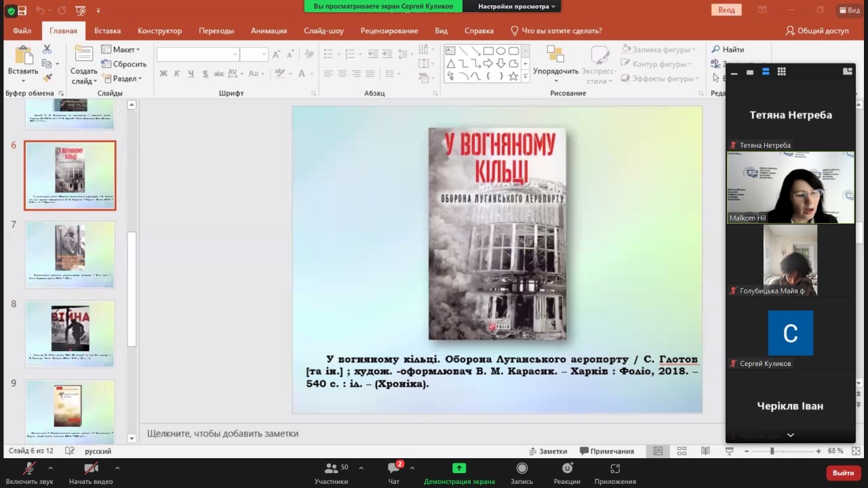Open the Переходы ribbon tab
868x488 pixels.
pos(216,30)
